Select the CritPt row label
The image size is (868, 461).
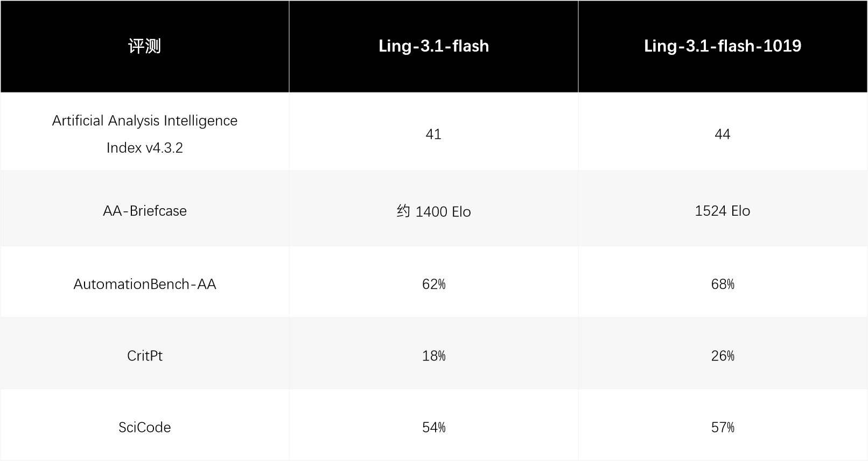144,356
